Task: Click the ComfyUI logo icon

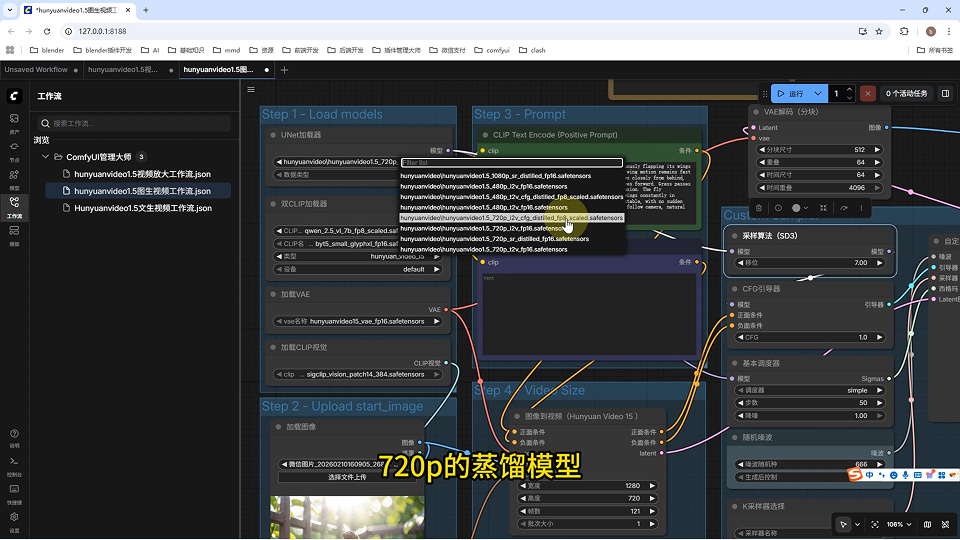Action: coord(14,96)
